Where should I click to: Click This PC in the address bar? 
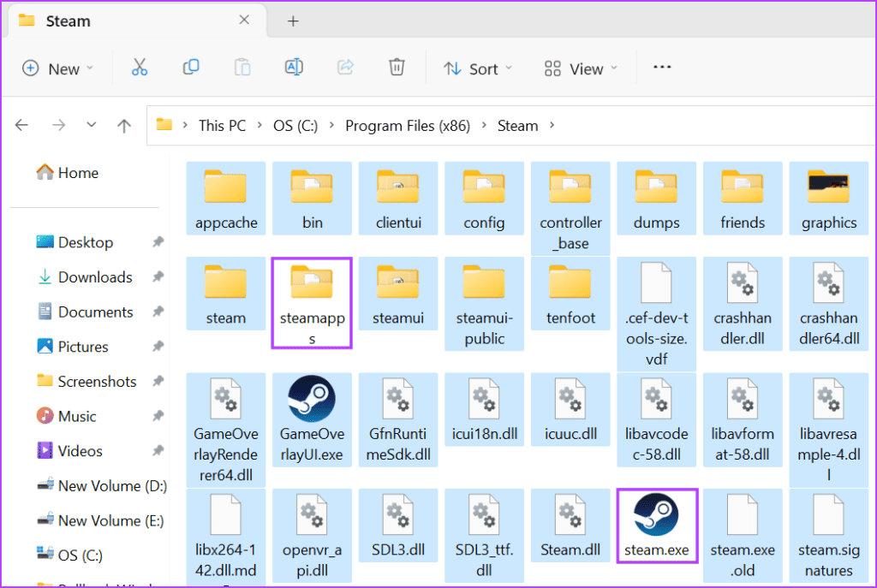(222, 125)
